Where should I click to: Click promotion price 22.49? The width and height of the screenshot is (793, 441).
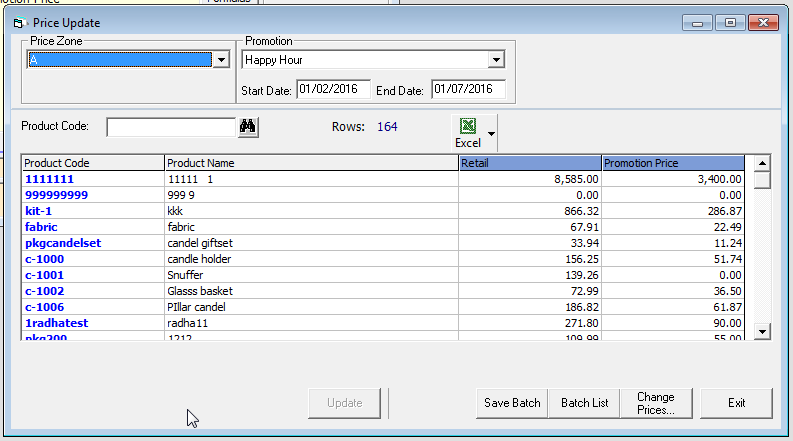[x=728, y=227]
